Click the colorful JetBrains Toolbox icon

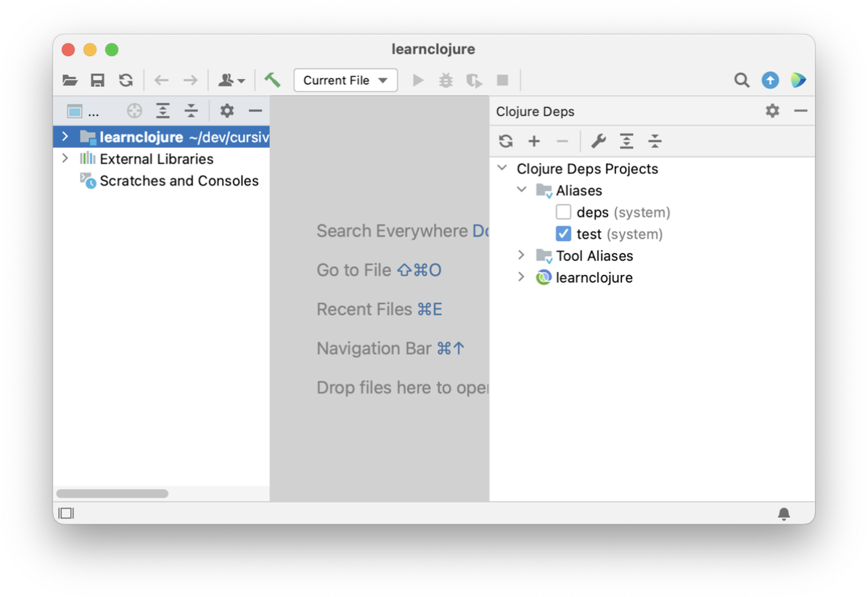[798, 81]
